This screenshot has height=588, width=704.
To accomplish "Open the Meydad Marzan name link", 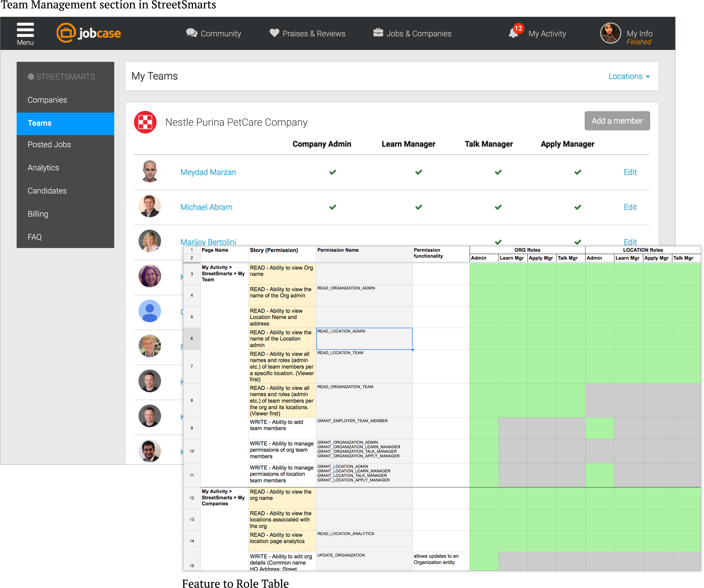I will [x=208, y=172].
